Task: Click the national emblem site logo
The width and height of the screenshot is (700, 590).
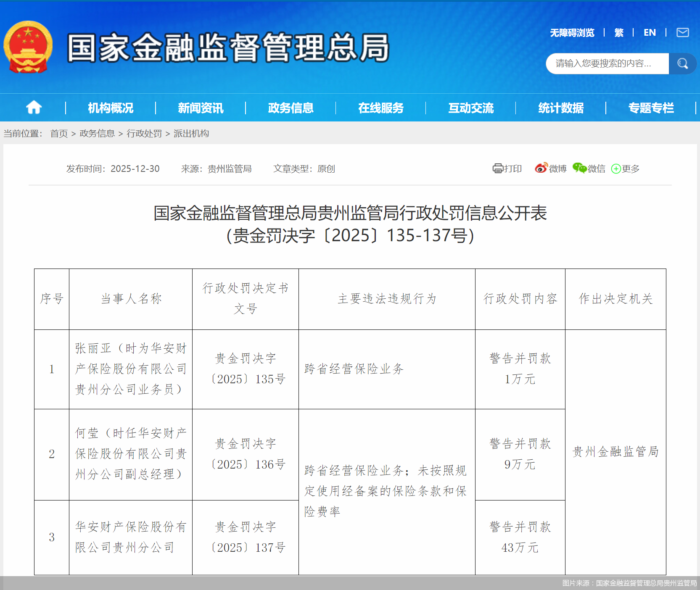Action: pyautogui.click(x=28, y=47)
